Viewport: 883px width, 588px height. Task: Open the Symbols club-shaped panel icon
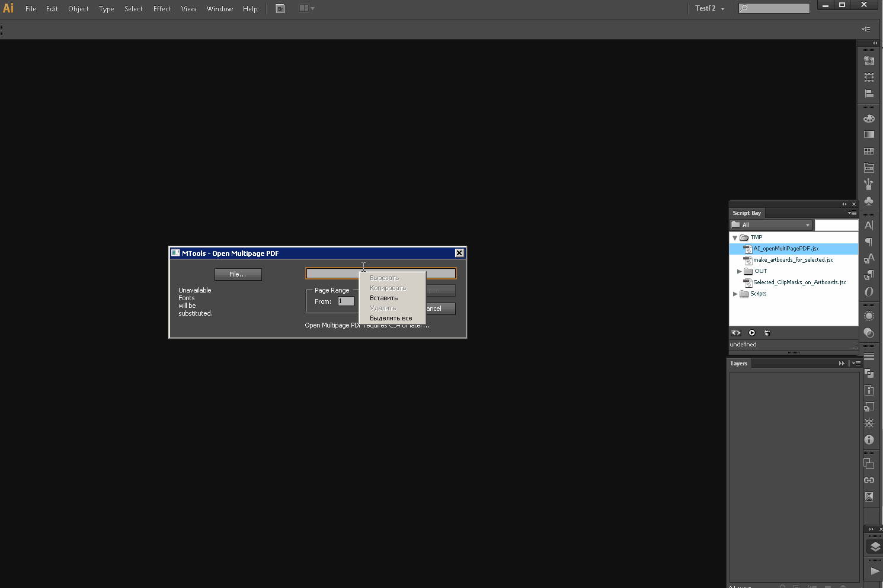pos(869,201)
